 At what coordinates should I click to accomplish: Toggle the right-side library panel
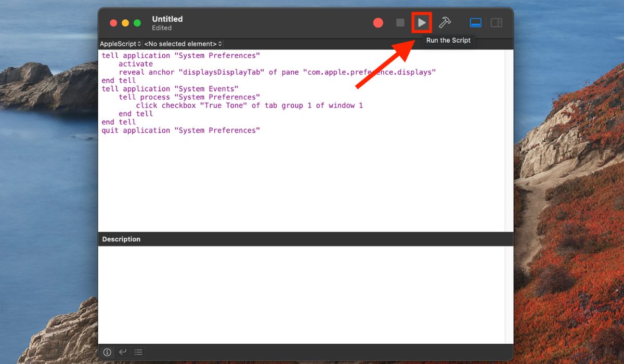coord(497,23)
